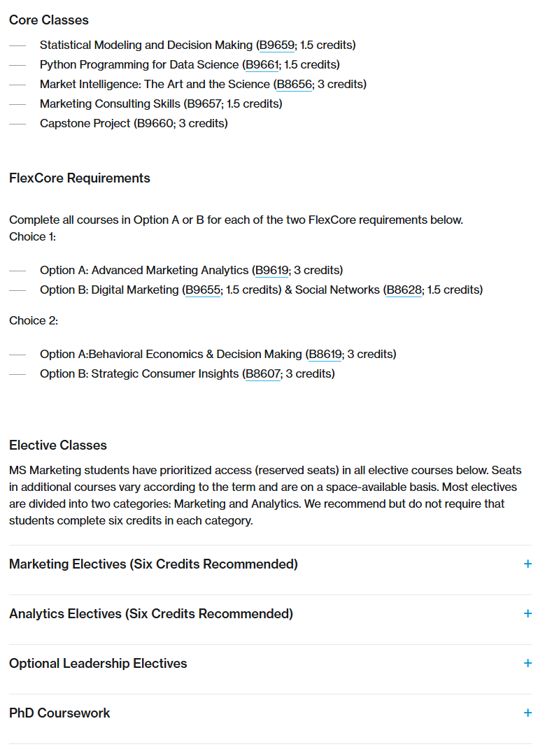Open the B9619 Advanced Marketing Analytics link

pos(271,271)
